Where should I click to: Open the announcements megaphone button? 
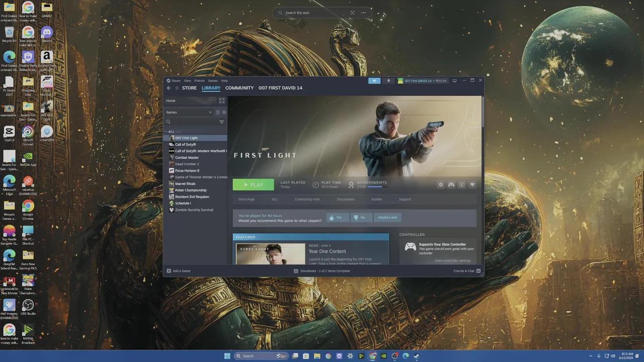pos(374,80)
